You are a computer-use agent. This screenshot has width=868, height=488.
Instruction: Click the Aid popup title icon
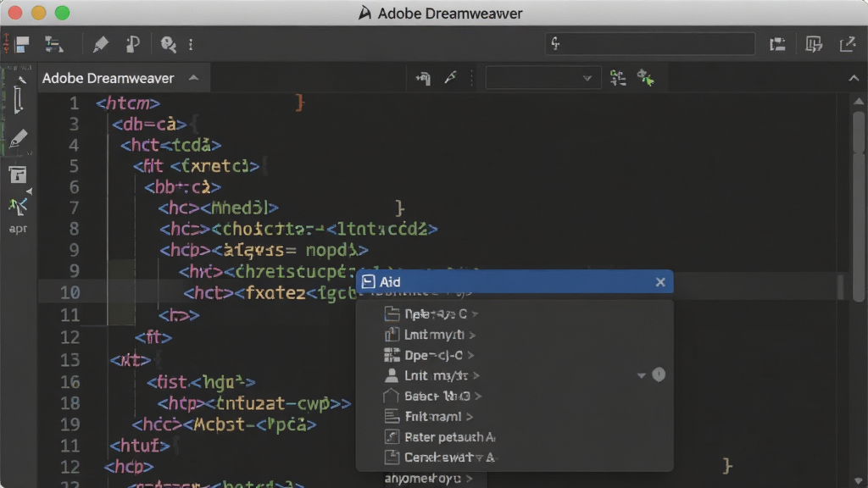pyautogui.click(x=368, y=282)
